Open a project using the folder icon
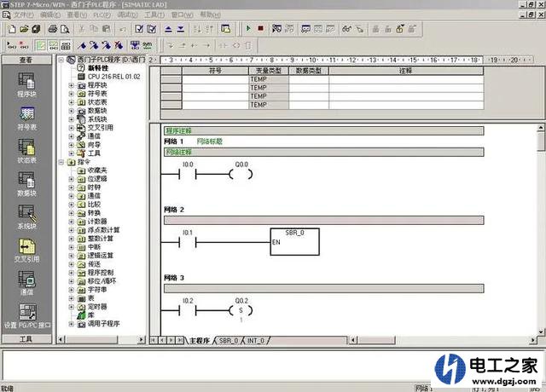Screen dimensions: 546x392 tap(24, 29)
